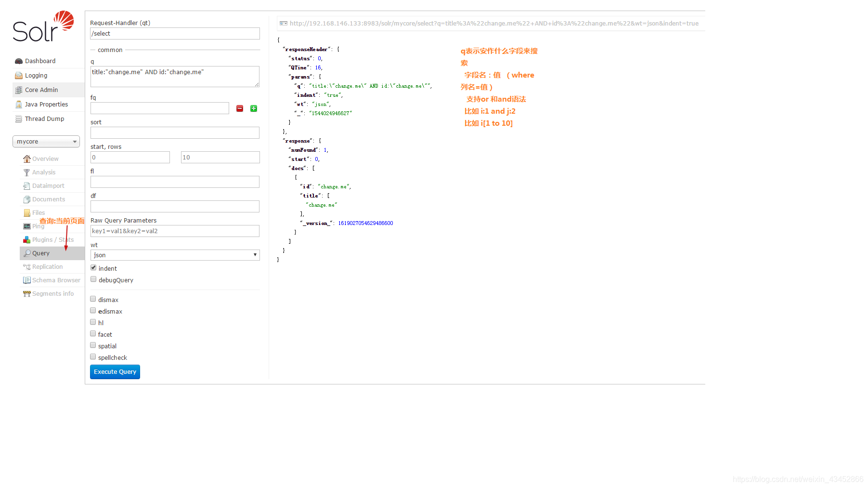The height and width of the screenshot is (488, 868).
Task: Open the mycore core selector dropdown
Action: tap(46, 142)
